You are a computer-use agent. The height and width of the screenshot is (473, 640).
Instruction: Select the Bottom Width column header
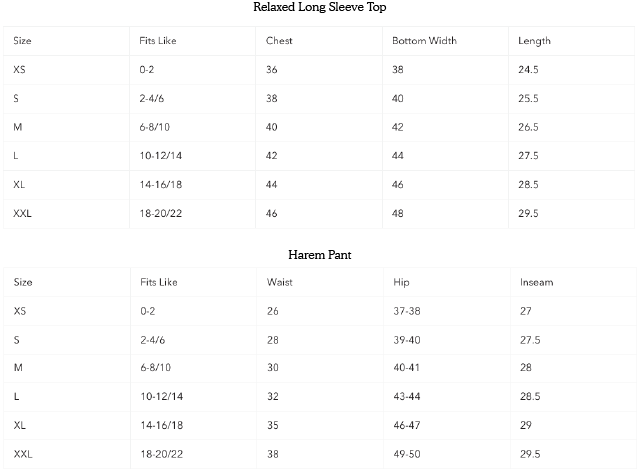pyautogui.click(x=424, y=41)
